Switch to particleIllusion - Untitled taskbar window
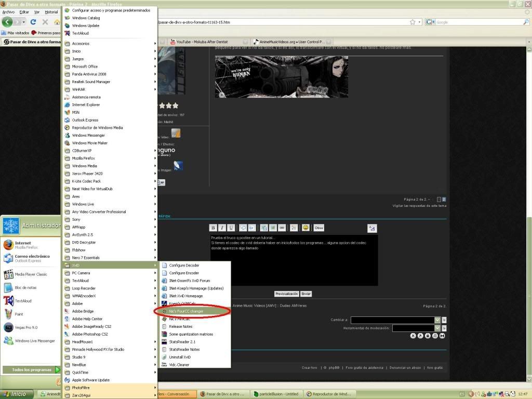This screenshot has width=532, height=399. tap(277, 394)
